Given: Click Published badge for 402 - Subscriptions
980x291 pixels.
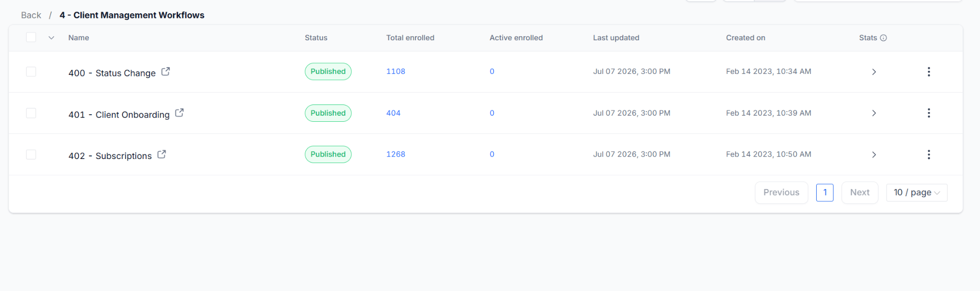Looking at the screenshot, I should click(x=328, y=154).
